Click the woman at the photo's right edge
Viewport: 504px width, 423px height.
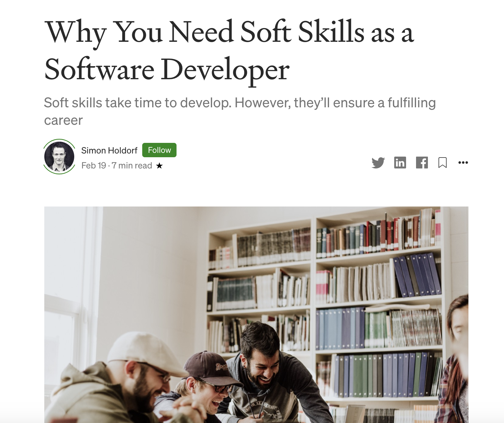point(455,359)
